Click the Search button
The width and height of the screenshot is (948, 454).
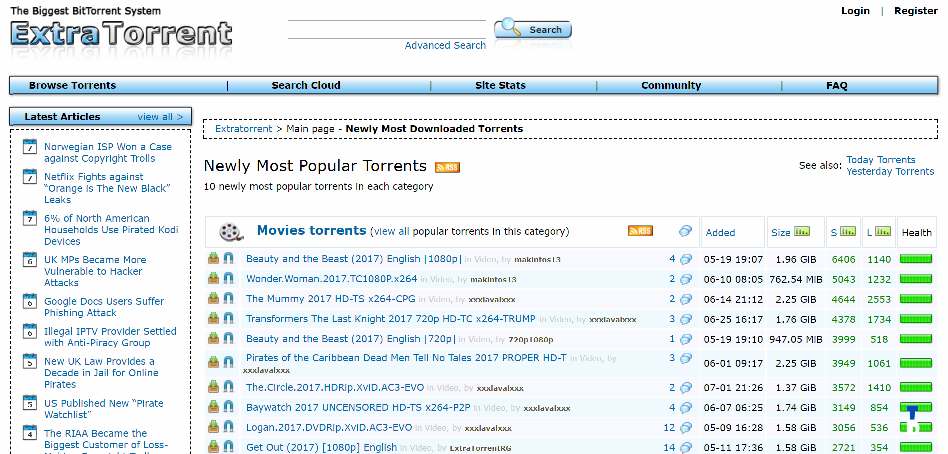point(533,29)
